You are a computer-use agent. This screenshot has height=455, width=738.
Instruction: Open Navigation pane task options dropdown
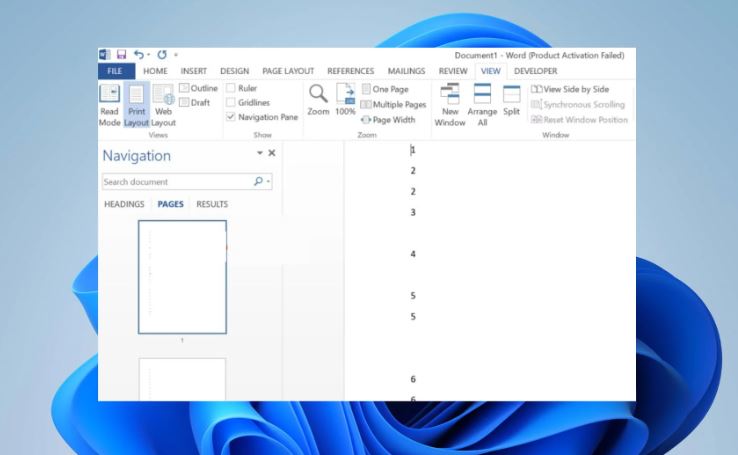coord(259,153)
